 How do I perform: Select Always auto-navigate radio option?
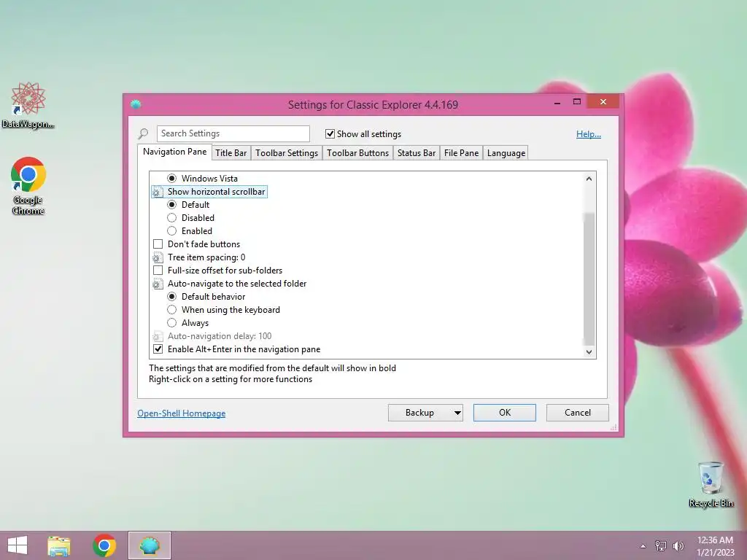pyautogui.click(x=172, y=323)
